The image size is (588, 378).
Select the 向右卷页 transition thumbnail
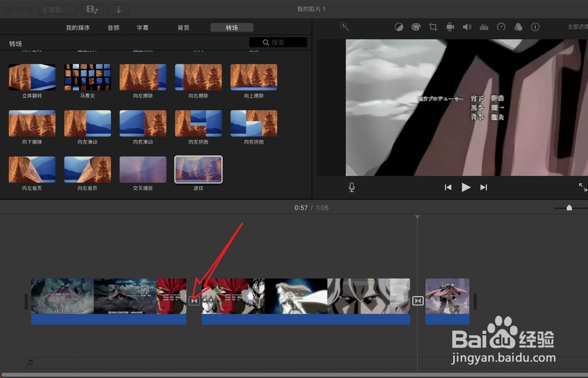click(x=88, y=169)
